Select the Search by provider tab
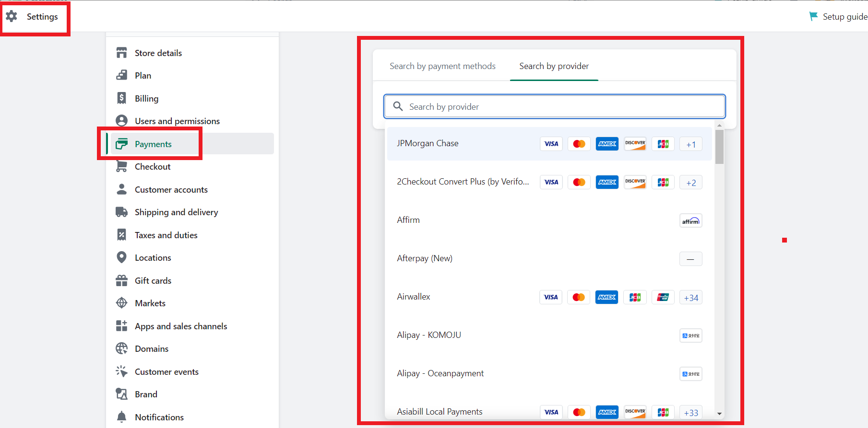The height and width of the screenshot is (428, 868). coord(554,66)
